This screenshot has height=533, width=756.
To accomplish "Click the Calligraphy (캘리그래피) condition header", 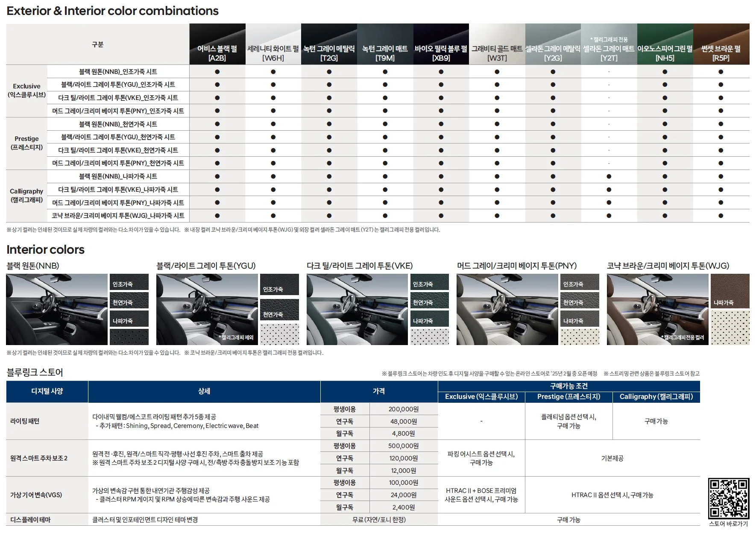I will click(656, 397).
